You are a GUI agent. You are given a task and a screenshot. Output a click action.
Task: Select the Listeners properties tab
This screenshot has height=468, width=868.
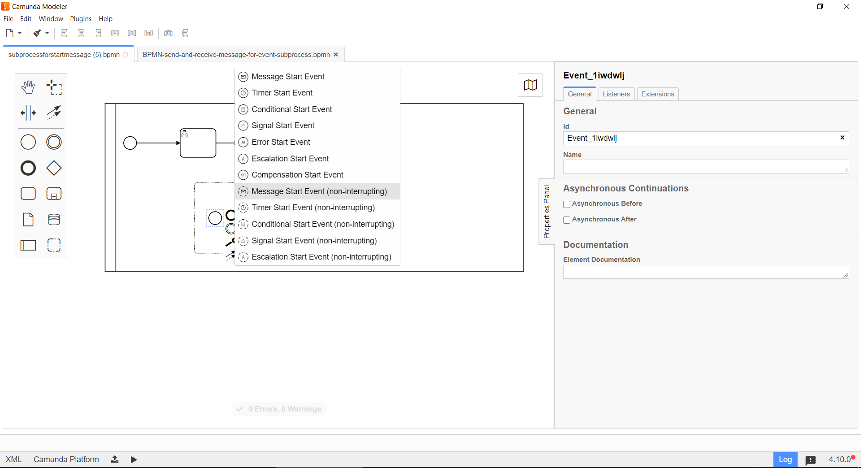point(616,94)
